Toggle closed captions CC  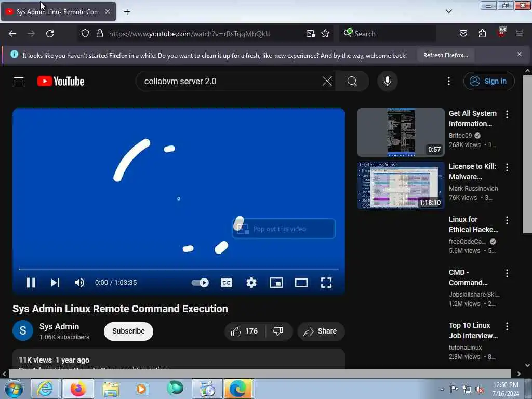coord(227,283)
